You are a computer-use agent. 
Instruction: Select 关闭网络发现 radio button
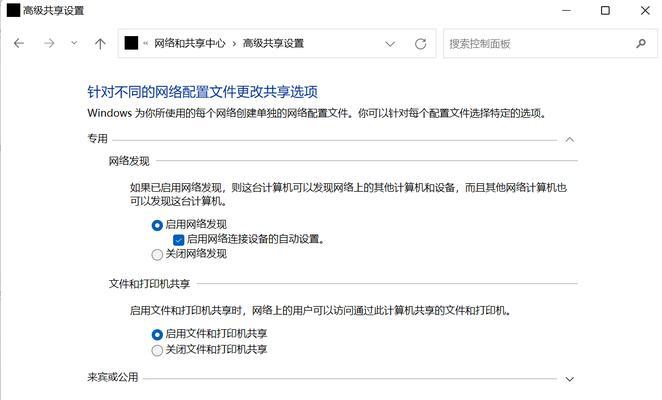157,255
